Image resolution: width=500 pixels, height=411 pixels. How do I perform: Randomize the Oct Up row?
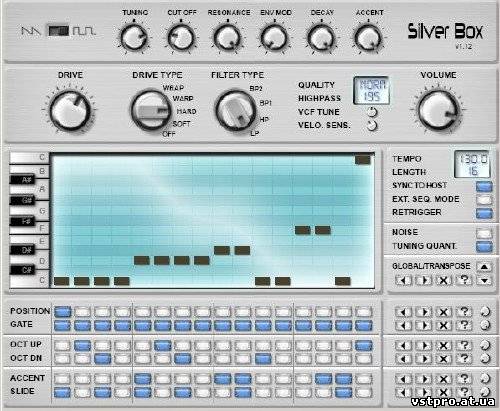464,345
